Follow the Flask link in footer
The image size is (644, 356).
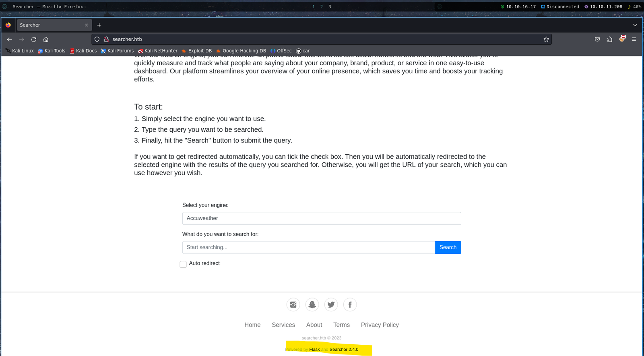pyautogui.click(x=314, y=350)
